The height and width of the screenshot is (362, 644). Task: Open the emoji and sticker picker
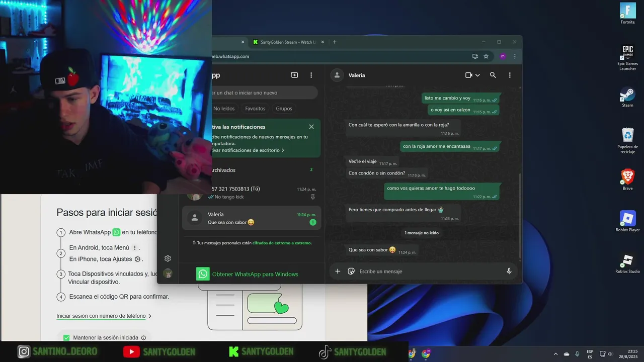[x=351, y=271]
